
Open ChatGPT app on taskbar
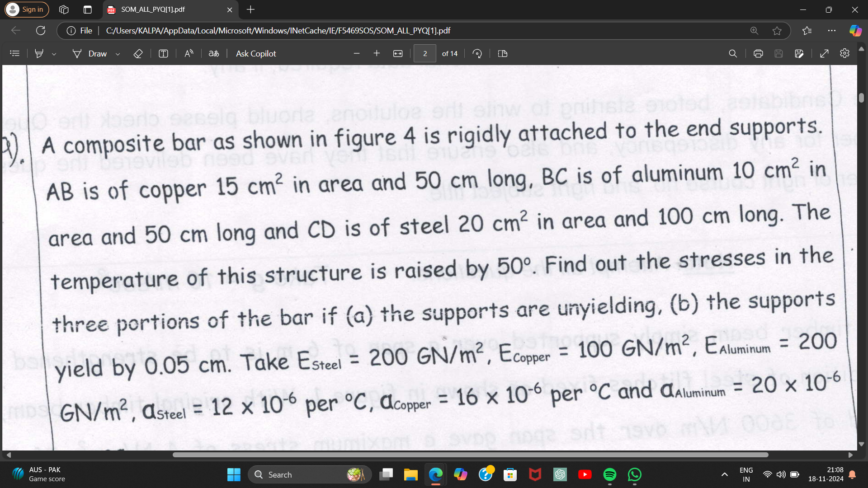(x=560, y=474)
